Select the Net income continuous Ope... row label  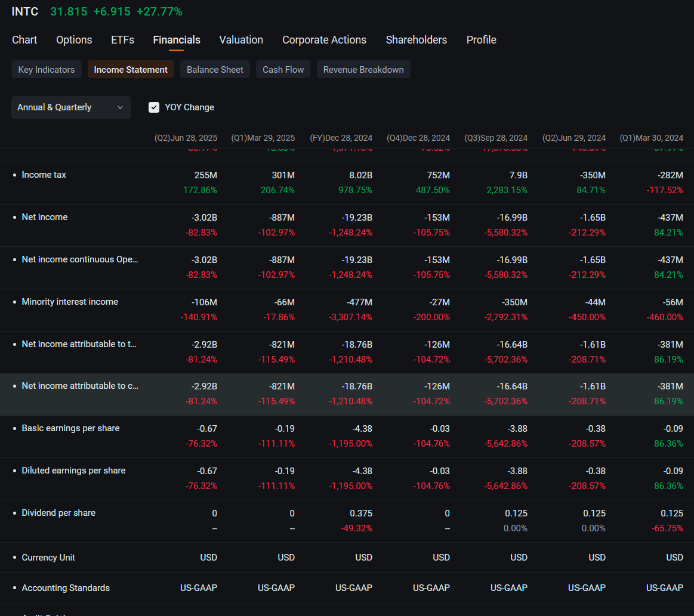click(x=80, y=259)
